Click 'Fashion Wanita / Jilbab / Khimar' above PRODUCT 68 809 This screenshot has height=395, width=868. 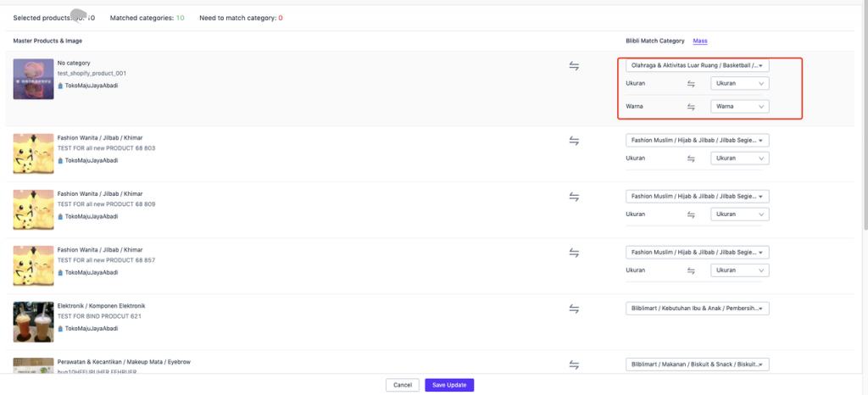[100, 193]
